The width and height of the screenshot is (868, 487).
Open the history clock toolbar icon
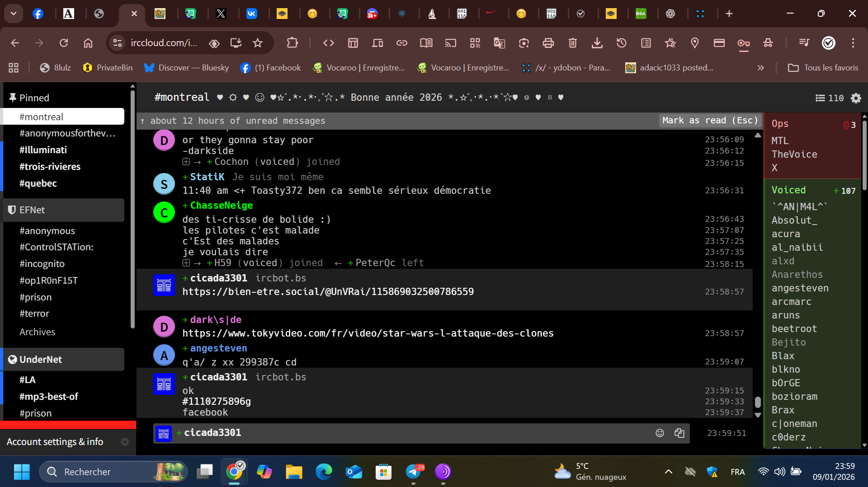622,43
